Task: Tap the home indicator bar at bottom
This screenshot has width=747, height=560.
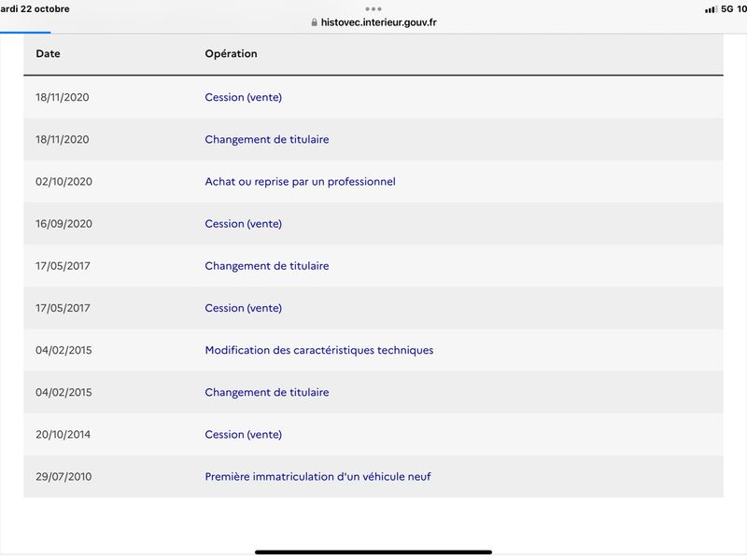Action: point(373,553)
